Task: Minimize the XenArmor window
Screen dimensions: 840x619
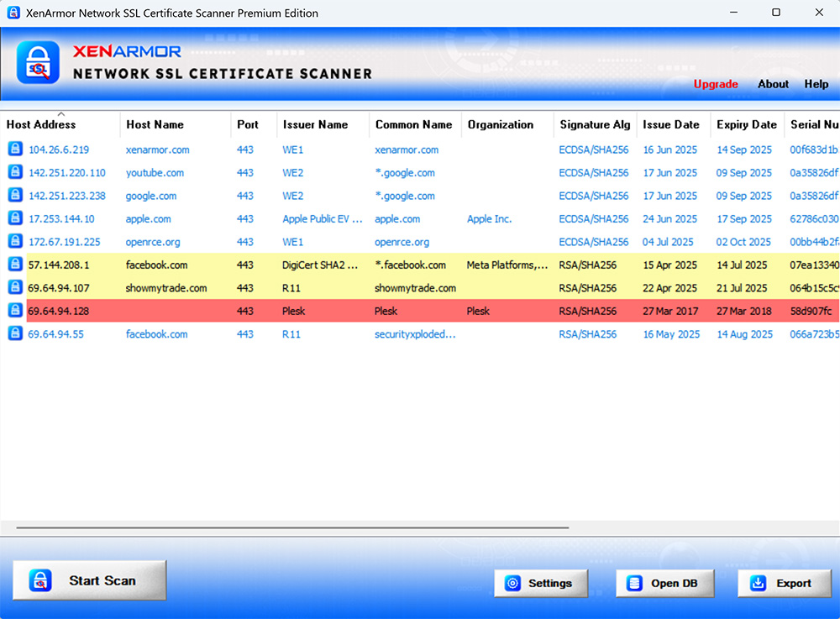Action: tap(733, 13)
